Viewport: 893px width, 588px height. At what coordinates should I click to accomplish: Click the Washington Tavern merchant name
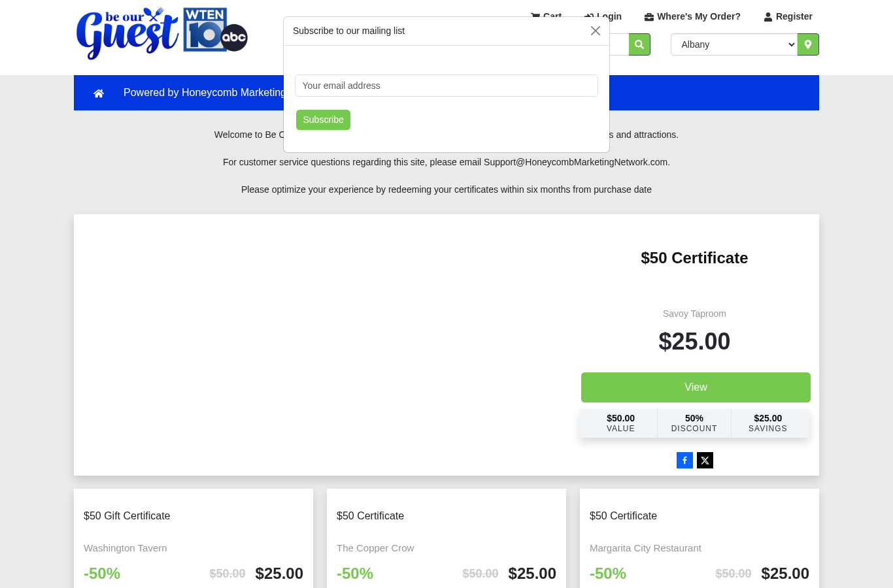click(x=126, y=548)
